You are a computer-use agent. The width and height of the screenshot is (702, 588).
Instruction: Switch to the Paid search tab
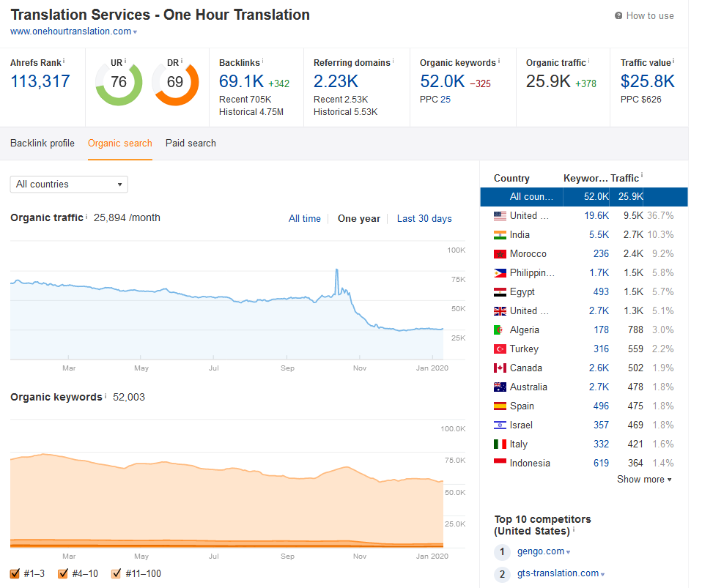coord(191,144)
